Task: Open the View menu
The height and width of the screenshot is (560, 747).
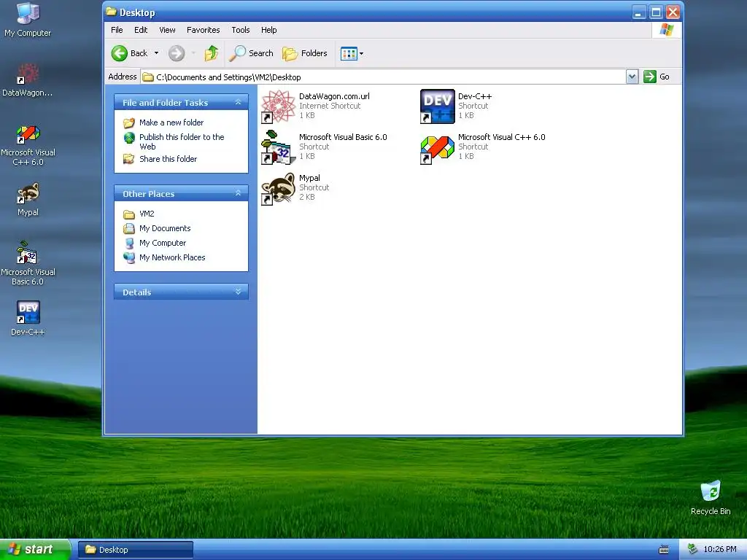Action: click(x=167, y=30)
